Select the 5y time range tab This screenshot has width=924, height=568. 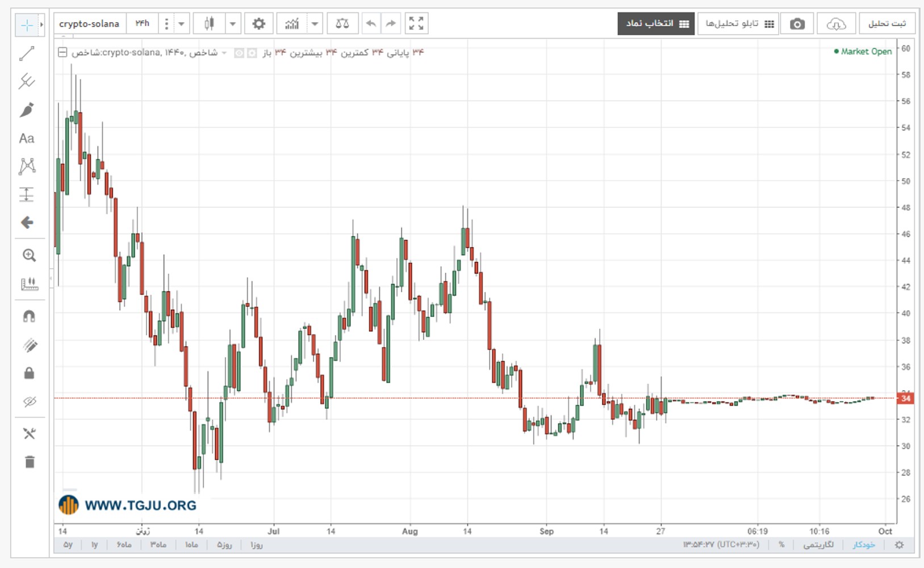pyautogui.click(x=68, y=545)
